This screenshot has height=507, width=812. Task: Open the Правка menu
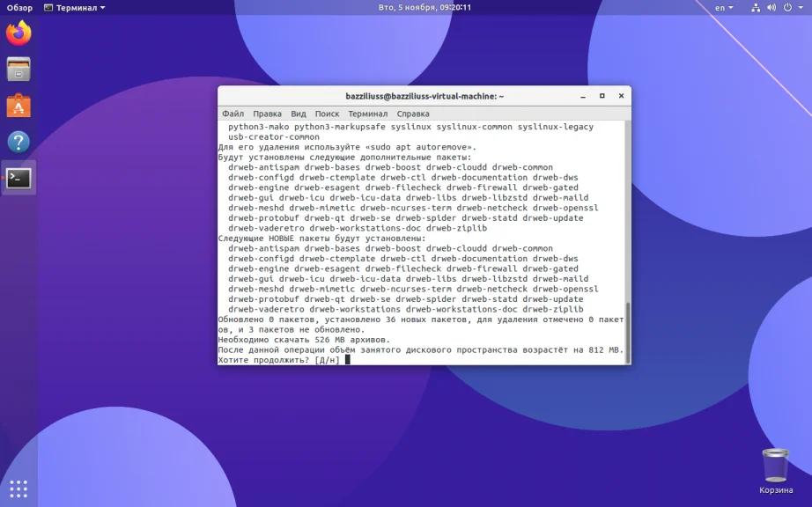(267, 114)
